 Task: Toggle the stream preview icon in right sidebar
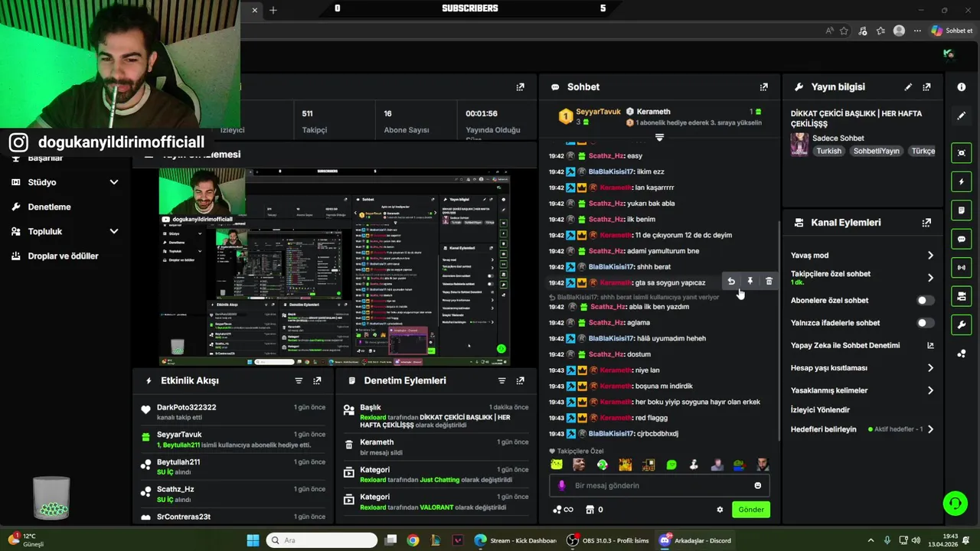point(962,153)
